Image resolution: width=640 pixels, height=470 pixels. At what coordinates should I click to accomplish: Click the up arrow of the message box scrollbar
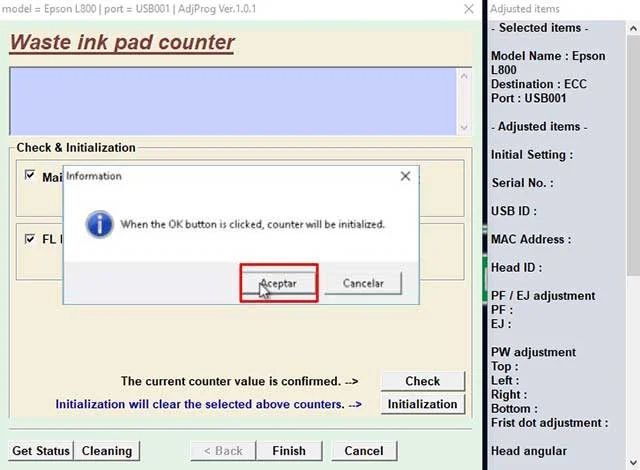click(x=463, y=77)
